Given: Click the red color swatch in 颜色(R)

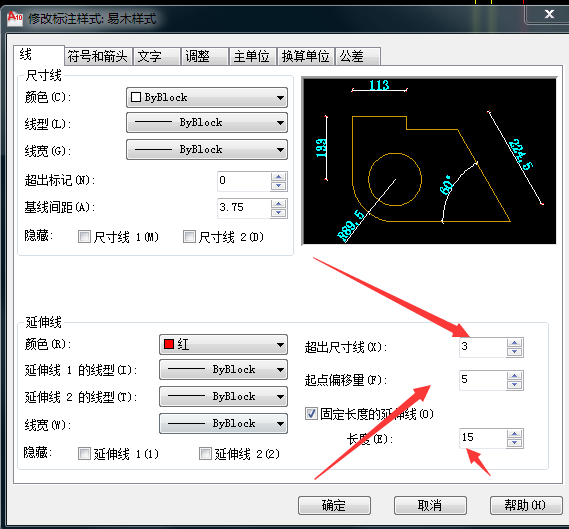Looking at the screenshot, I should pos(169,344).
